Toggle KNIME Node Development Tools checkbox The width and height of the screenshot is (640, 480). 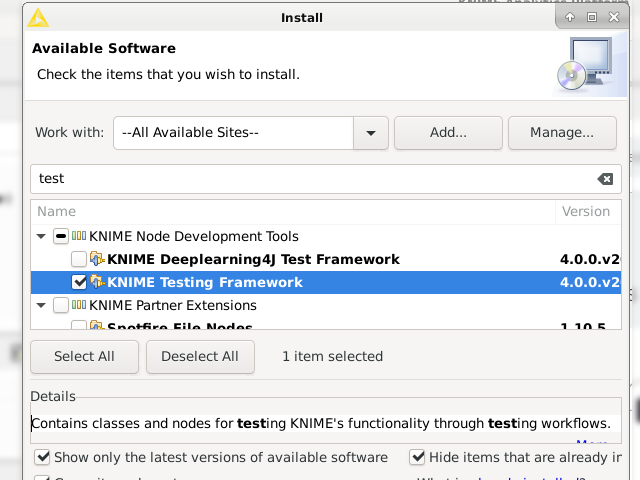pos(61,236)
